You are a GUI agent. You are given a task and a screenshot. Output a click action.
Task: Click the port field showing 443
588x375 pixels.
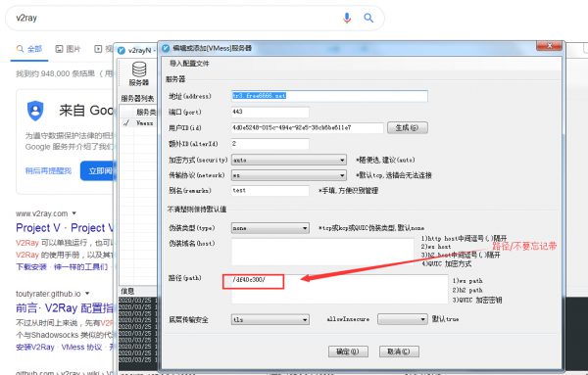pyautogui.click(x=270, y=112)
